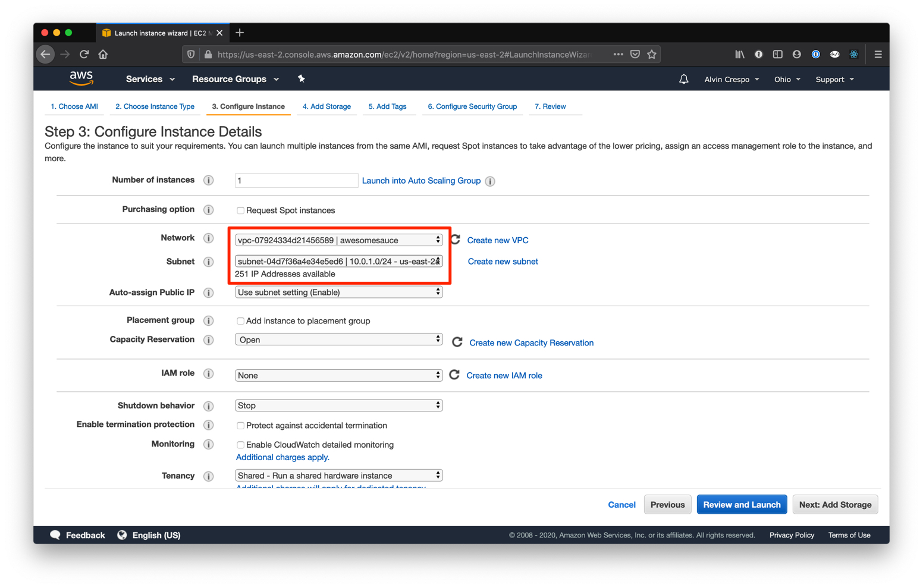
Task: Change the Shutdown behavior dropdown from Stop
Action: [x=338, y=405]
